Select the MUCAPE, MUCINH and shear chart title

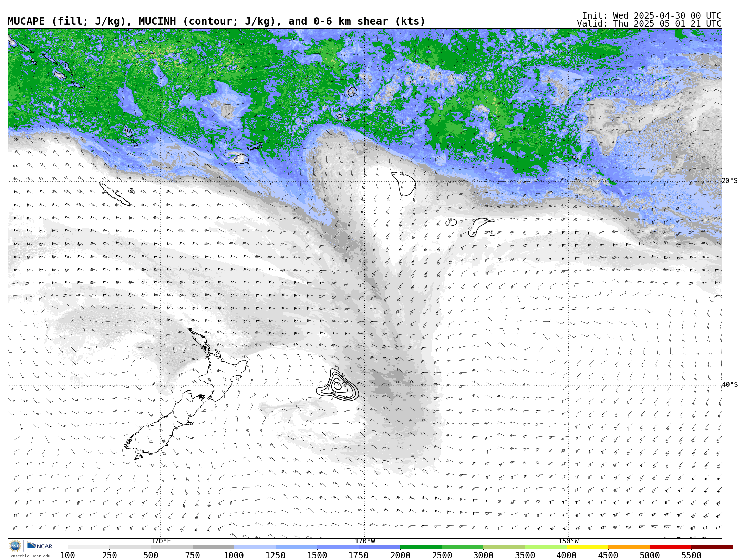pyautogui.click(x=216, y=21)
